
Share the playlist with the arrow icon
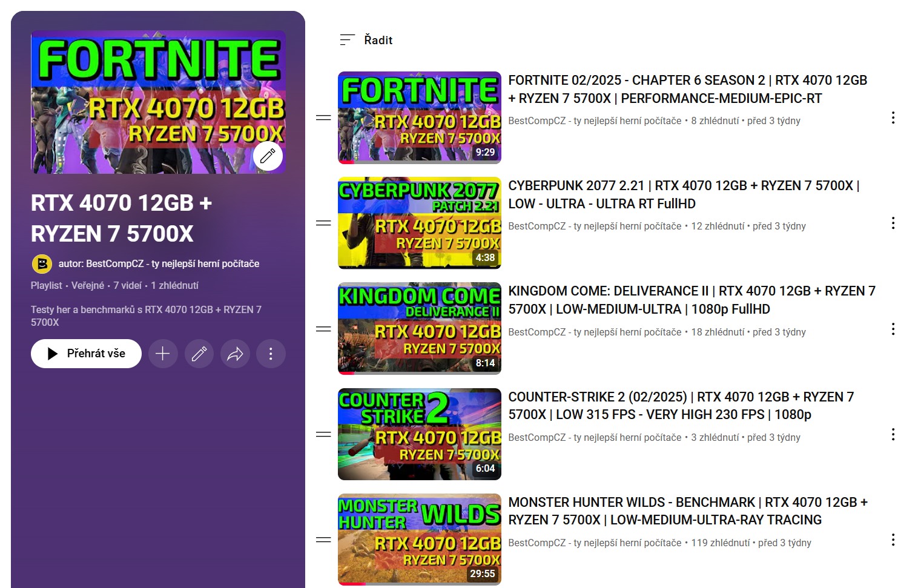(235, 354)
